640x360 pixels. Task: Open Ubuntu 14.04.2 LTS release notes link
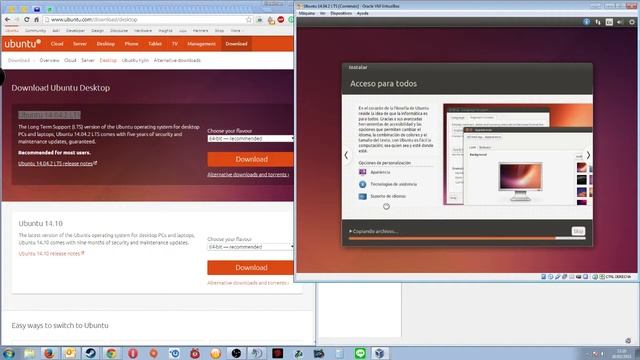pyautogui.click(x=57, y=163)
